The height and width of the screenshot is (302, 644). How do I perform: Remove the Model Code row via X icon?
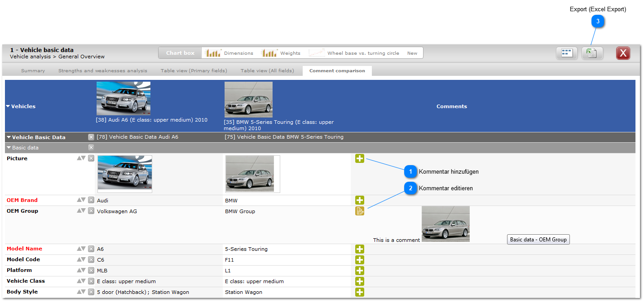coord(91,260)
